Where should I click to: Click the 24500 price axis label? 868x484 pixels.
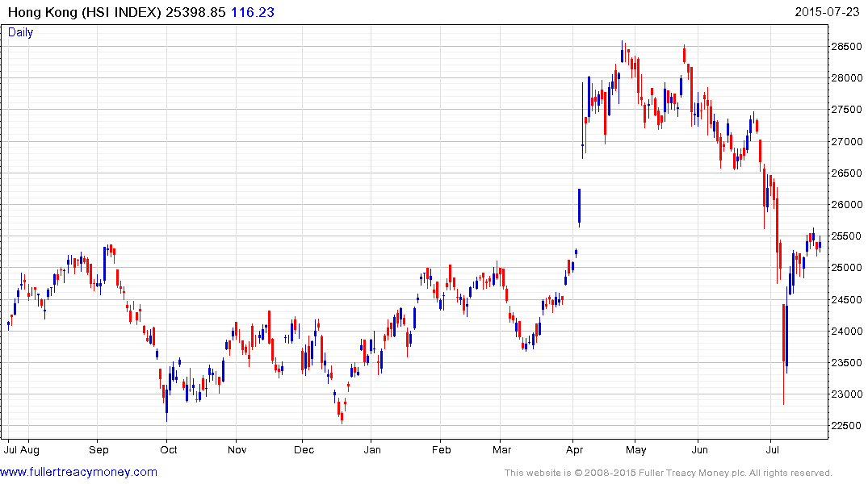846,300
